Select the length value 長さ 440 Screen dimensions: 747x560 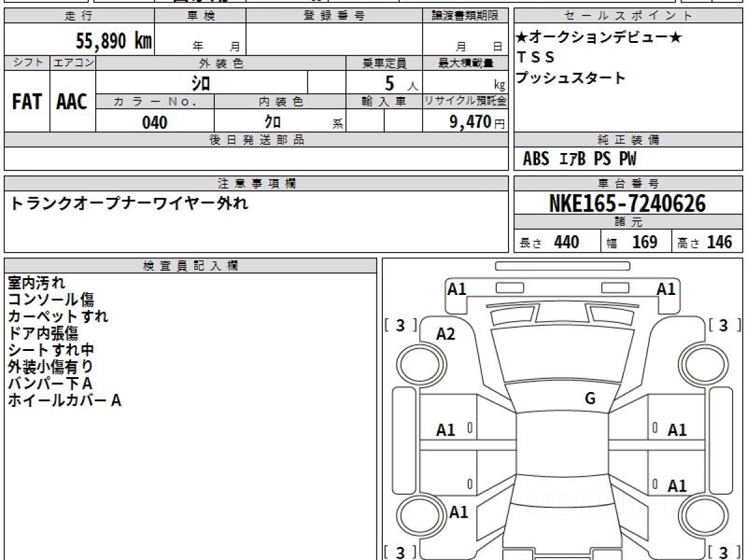(550, 242)
